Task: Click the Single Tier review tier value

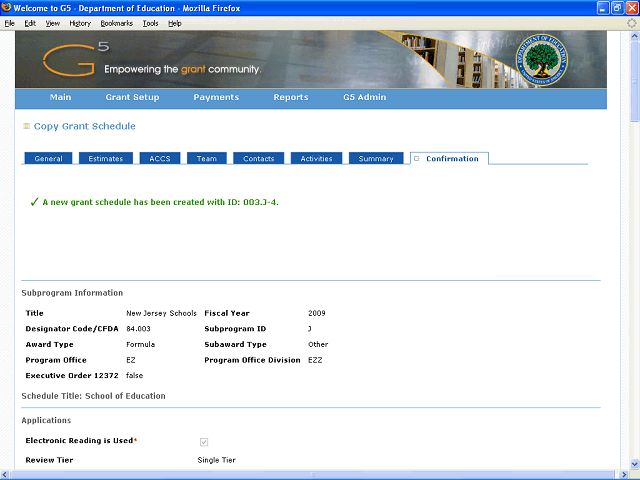Action: (217, 460)
